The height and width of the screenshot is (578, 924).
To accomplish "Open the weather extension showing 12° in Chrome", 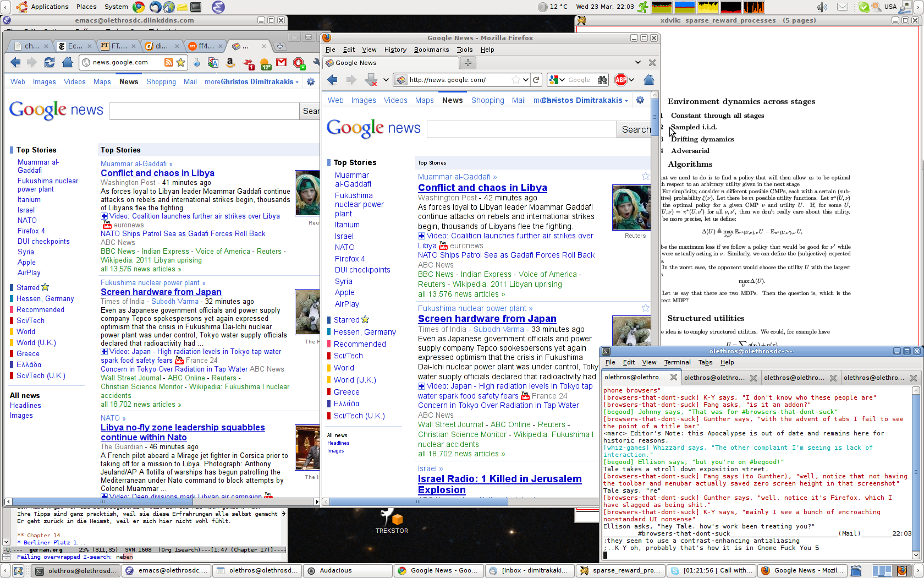I will pyautogui.click(x=265, y=63).
